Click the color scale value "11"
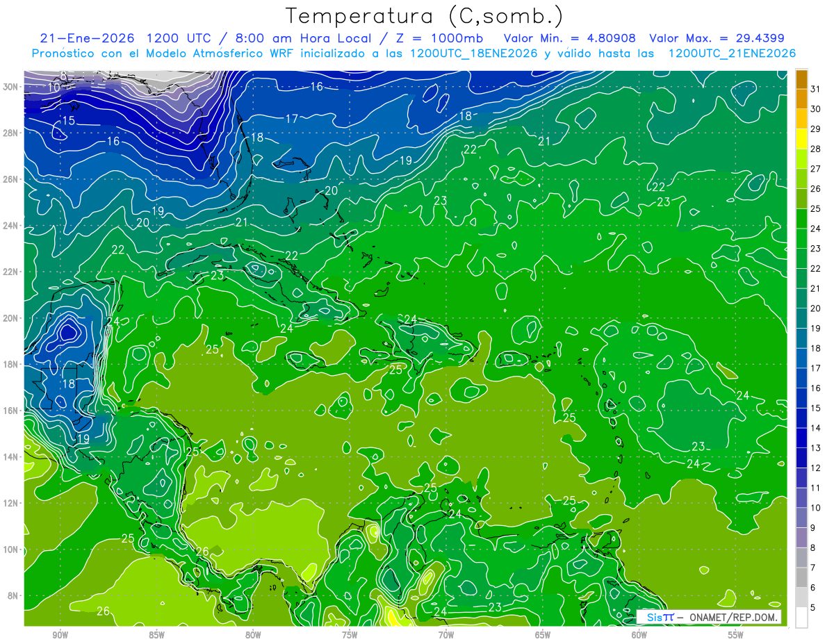The image size is (834, 644). click(x=816, y=488)
